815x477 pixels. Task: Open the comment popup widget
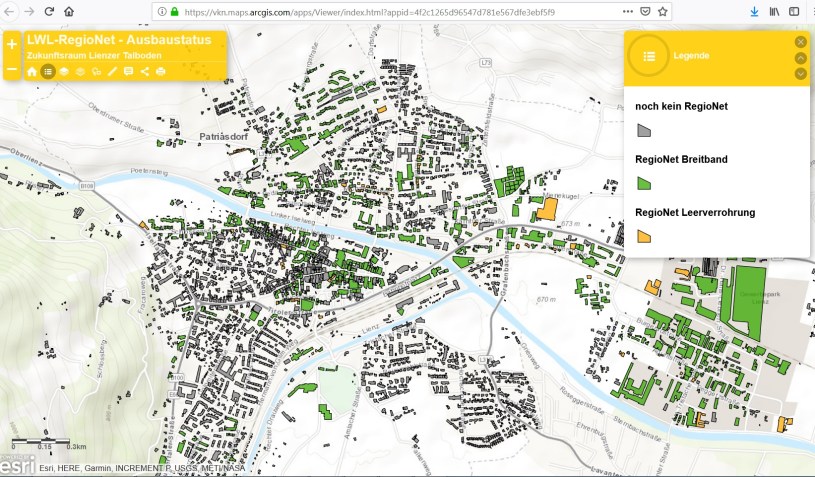coord(129,72)
